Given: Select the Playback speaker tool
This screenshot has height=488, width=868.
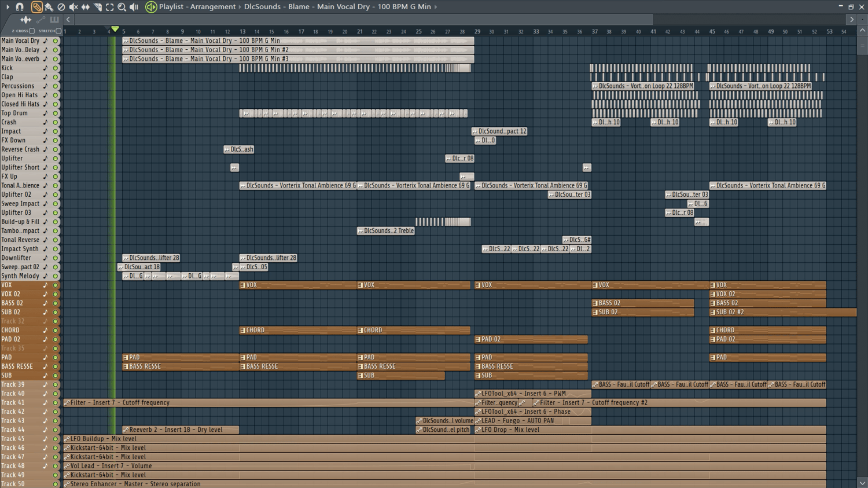Looking at the screenshot, I should 134,7.
